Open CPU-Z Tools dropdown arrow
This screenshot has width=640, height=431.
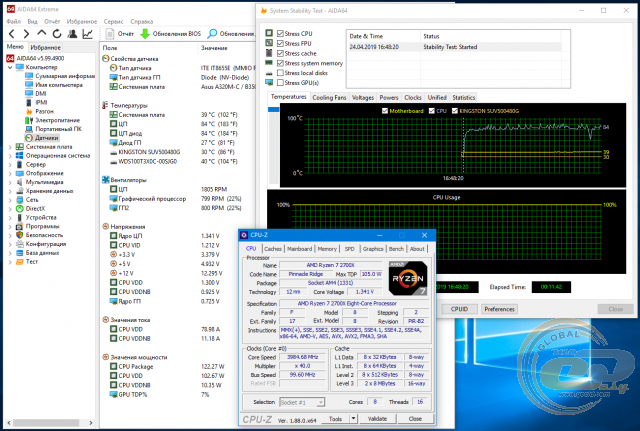[x=353, y=418]
